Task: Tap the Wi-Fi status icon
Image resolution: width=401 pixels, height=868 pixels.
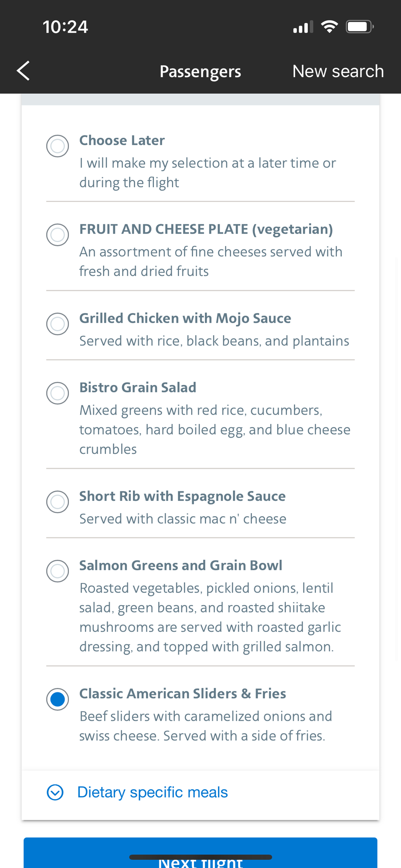Action: (x=330, y=27)
